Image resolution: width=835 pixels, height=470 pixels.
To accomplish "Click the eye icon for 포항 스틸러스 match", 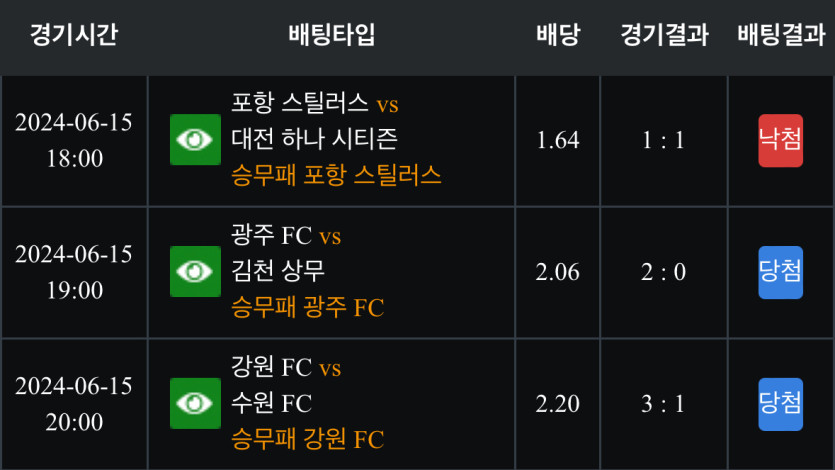I will [x=195, y=139].
